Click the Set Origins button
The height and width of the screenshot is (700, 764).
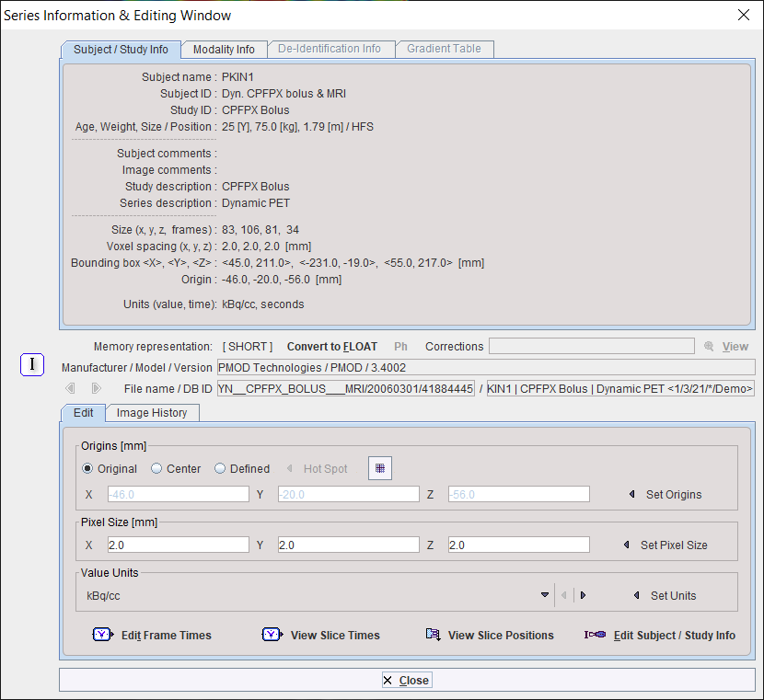click(x=674, y=495)
